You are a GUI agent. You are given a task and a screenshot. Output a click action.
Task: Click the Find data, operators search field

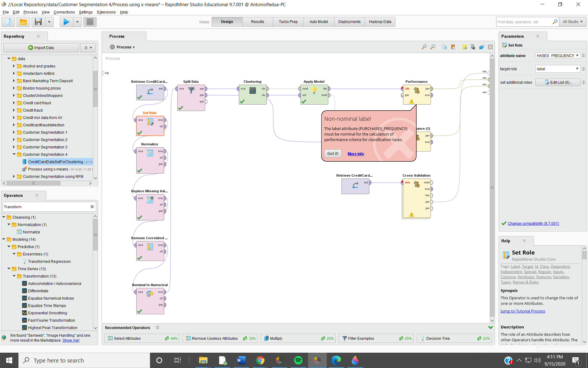coord(524,22)
